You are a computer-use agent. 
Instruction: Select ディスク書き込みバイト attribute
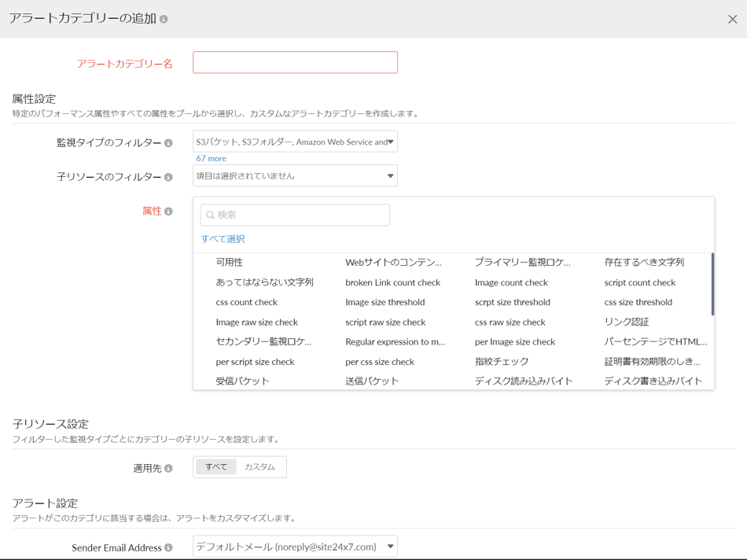pyautogui.click(x=653, y=381)
